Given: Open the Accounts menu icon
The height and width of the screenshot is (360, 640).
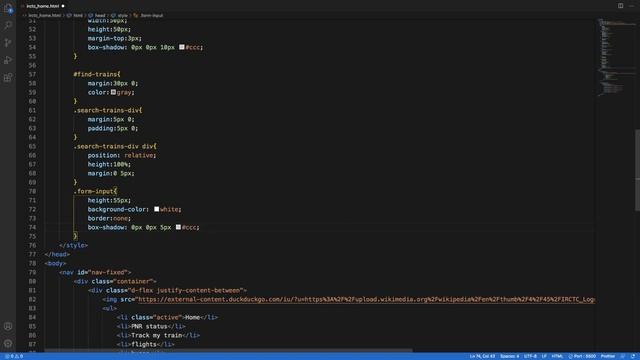Looking at the screenshot, I should coord(8,326).
